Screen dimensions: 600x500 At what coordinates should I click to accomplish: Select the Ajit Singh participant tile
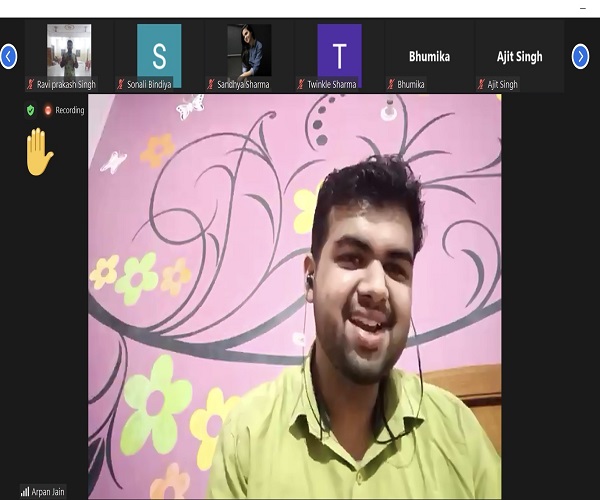point(520,56)
